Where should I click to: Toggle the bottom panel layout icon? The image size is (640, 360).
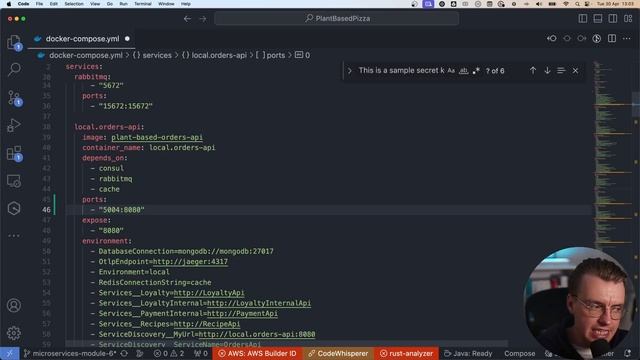[598, 18]
